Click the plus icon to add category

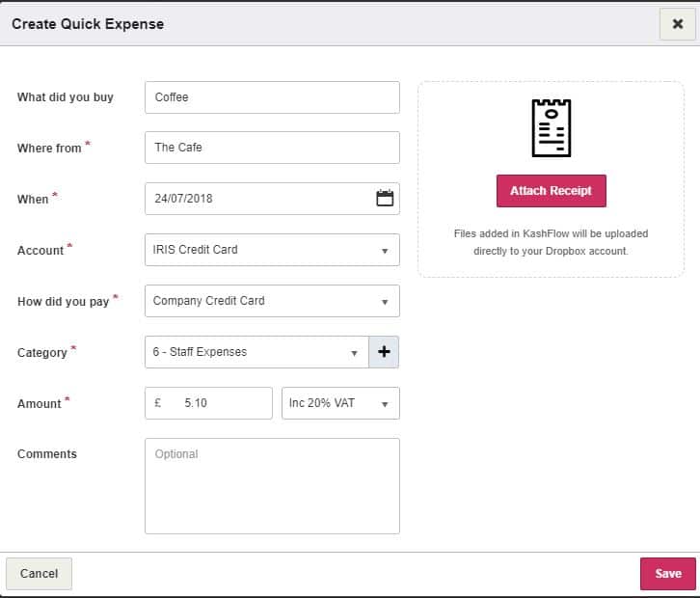coord(384,352)
